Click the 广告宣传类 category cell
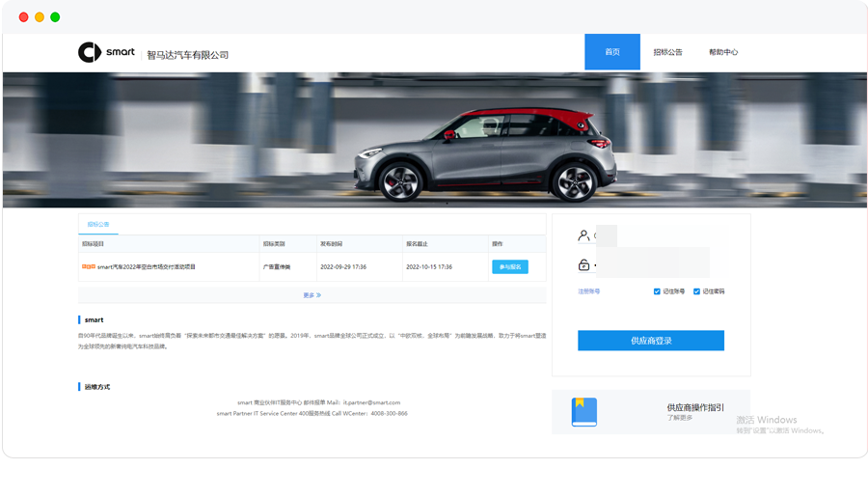The image size is (868, 497). point(277,267)
